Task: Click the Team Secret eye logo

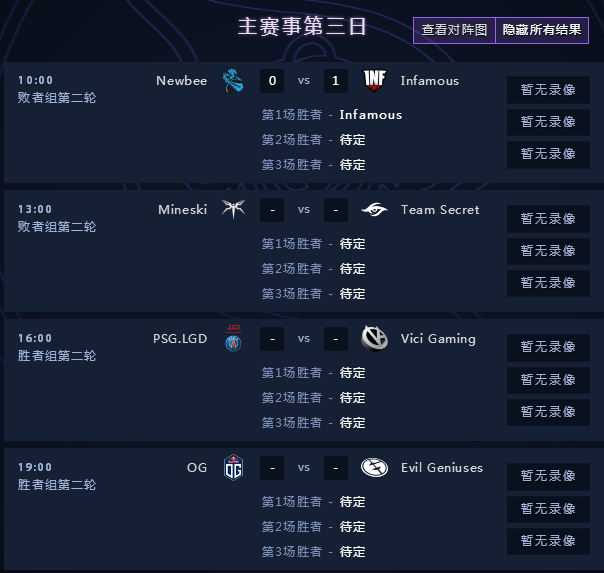Action: pyautogui.click(x=374, y=209)
